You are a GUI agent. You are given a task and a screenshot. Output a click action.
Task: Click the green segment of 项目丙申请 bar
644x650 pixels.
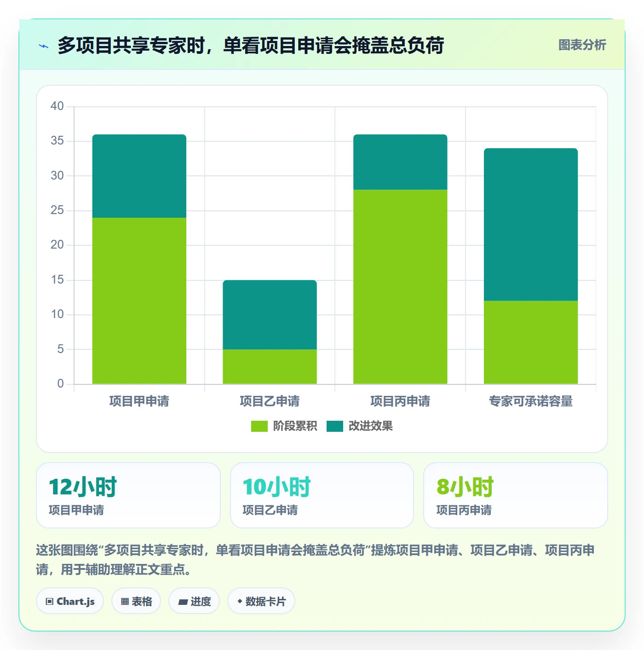point(400,287)
